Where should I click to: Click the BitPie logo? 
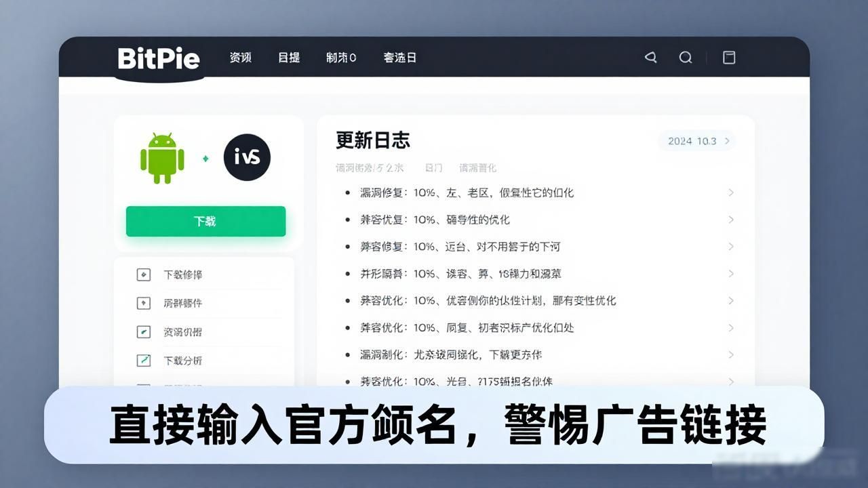pos(159,58)
